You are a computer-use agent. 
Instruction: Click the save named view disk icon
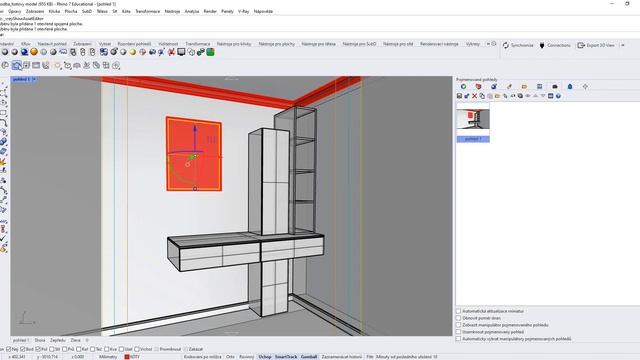[459, 96]
